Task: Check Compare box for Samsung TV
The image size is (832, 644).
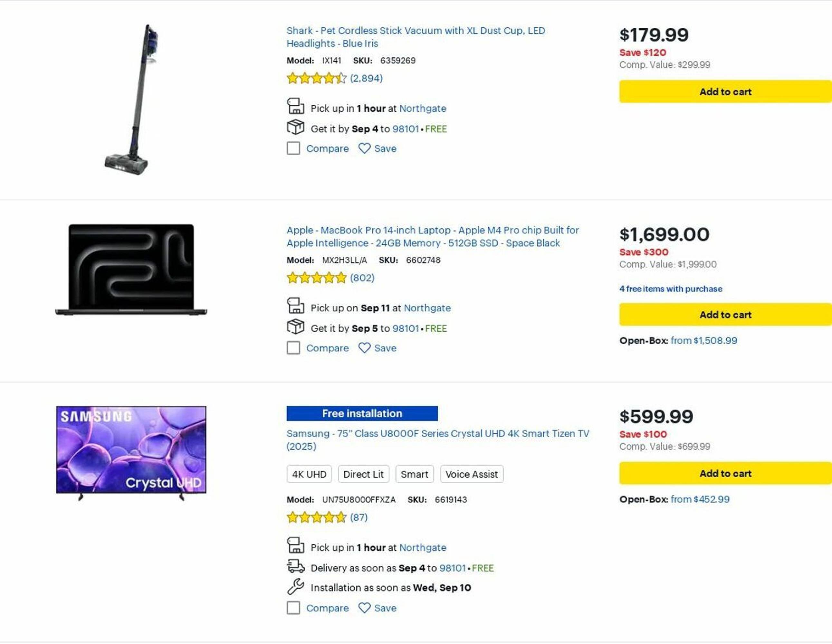Action: pyautogui.click(x=293, y=608)
